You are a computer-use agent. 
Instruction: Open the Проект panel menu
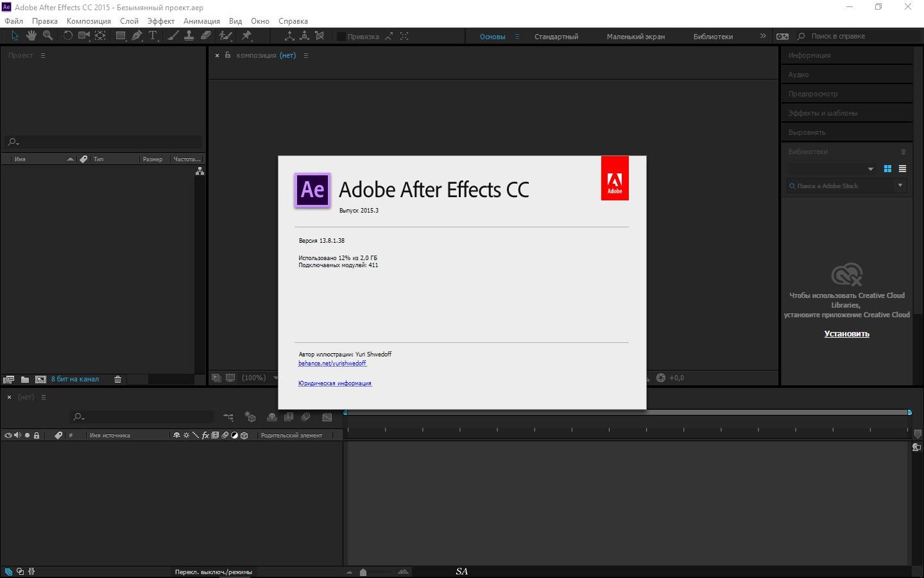(43, 55)
